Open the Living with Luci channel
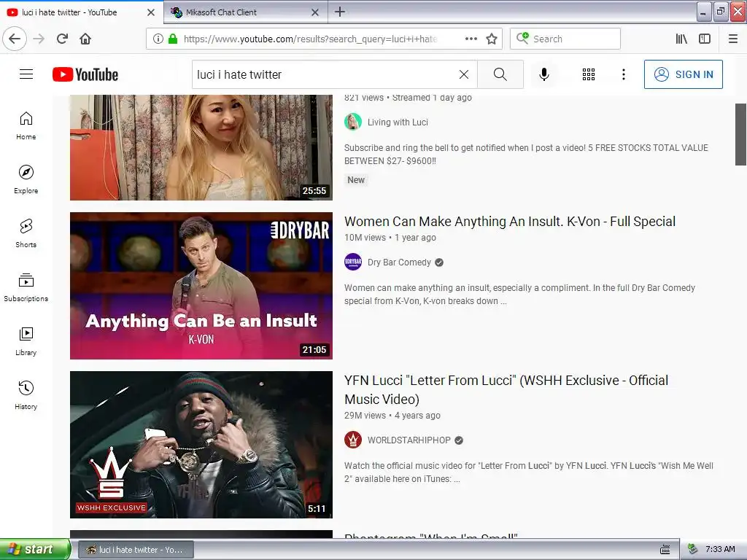The image size is (747, 560). click(x=398, y=122)
